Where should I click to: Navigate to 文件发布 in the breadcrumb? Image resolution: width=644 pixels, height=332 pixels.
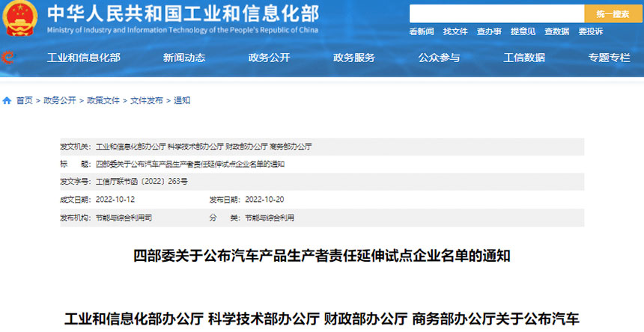tap(147, 100)
